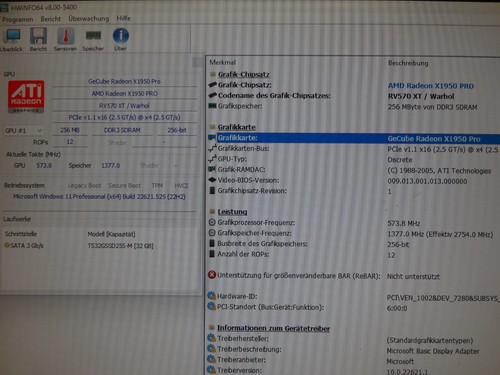Open the Programm menu
This screenshot has width=500, height=375.
tap(17, 19)
